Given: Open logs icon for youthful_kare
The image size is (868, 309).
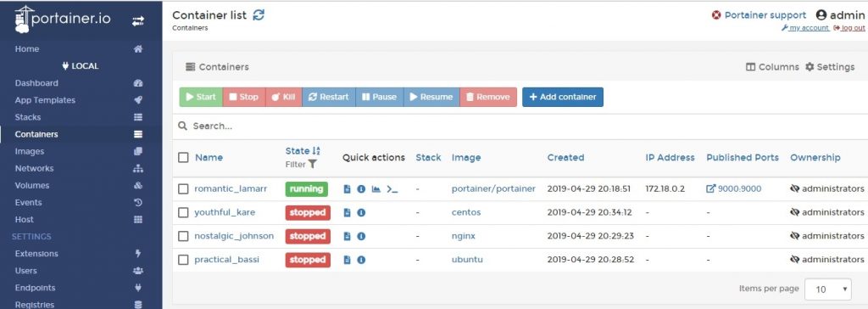Looking at the screenshot, I should click(x=347, y=212).
